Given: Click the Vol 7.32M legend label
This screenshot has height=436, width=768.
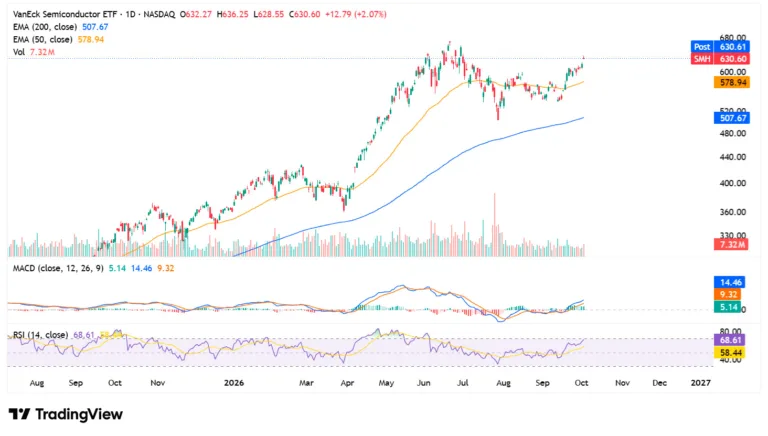Looking at the screenshot, I should click(33, 52).
